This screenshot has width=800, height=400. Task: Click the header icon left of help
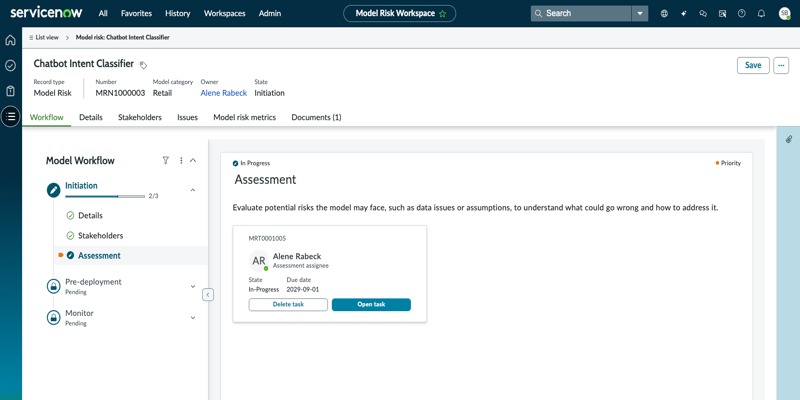click(722, 14)
